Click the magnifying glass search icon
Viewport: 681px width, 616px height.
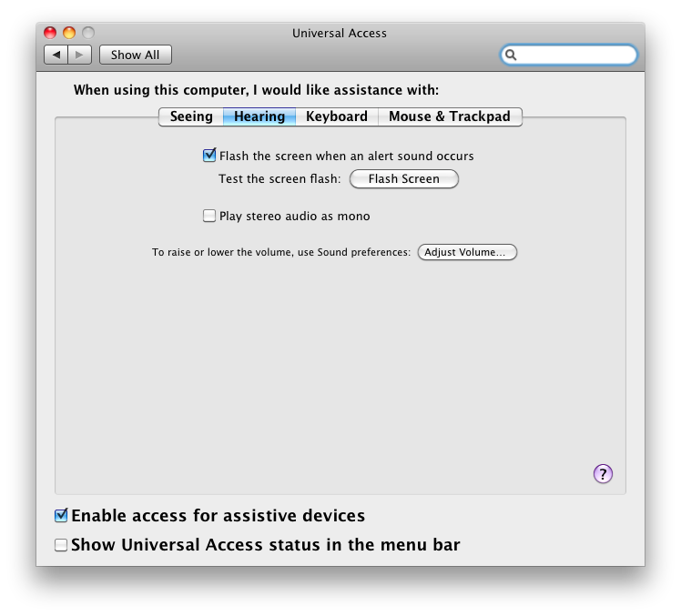pyautogui.click(x=511, y=55)
